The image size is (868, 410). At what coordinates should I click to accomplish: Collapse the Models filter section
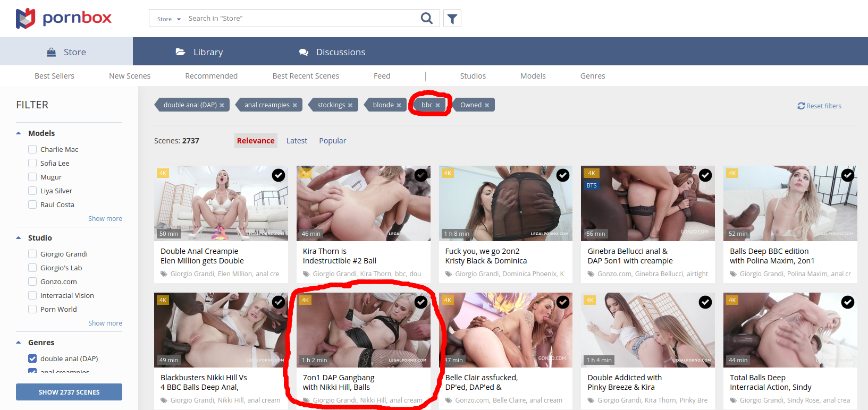pyautogui.click(x=19, y=133)
